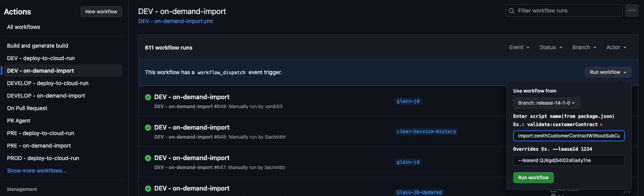Select All workflows in sidebar
644x196 pixels.
pos(23,27)
